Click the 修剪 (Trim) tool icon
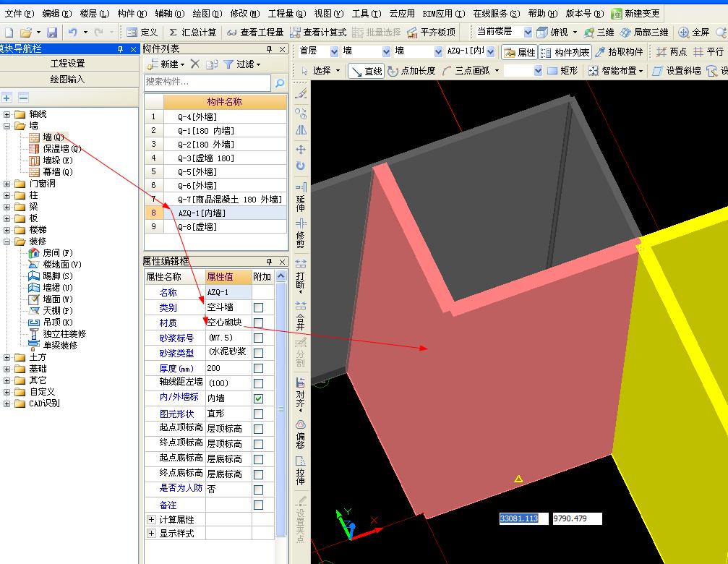Image resolution: width=728 pixels, height=564 pixels. [x=301, y=231]
